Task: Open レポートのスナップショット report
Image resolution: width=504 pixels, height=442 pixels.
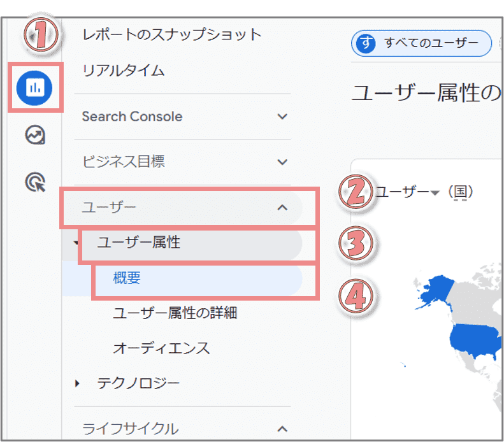Action: [172, 34]
